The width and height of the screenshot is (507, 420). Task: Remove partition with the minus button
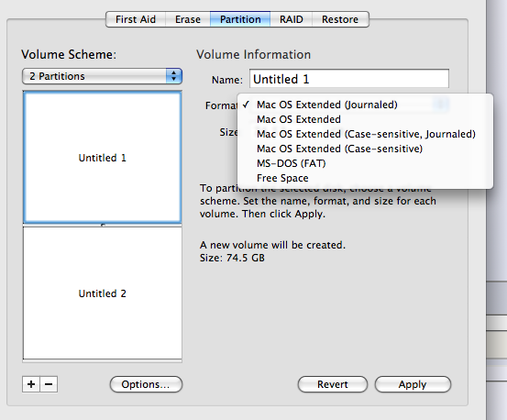pos(49,384)
